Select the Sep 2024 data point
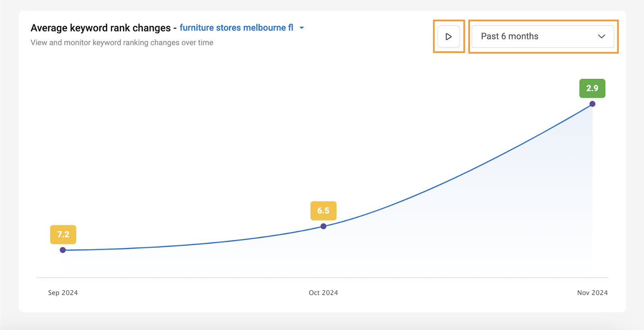The image size is (644, 330). 63,250
